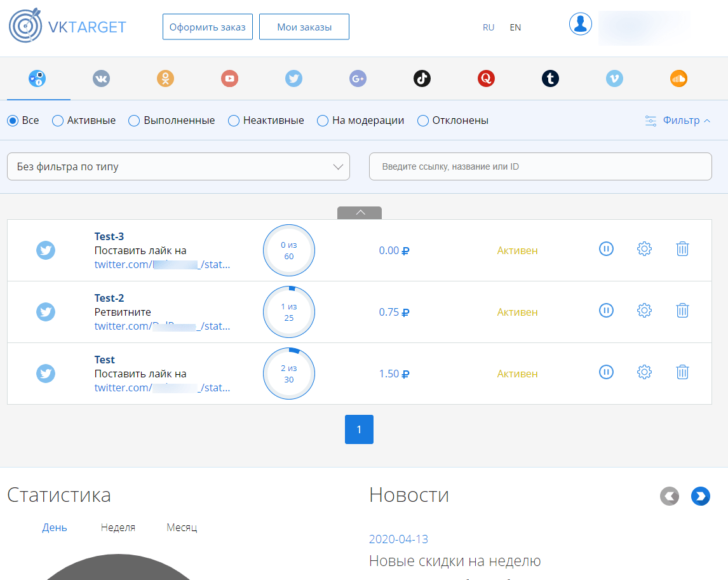This screenshot has height=580, width=728.
Task: Click the 0.75 ₽ price of Test-2
Action: click(x=394, y=312)
